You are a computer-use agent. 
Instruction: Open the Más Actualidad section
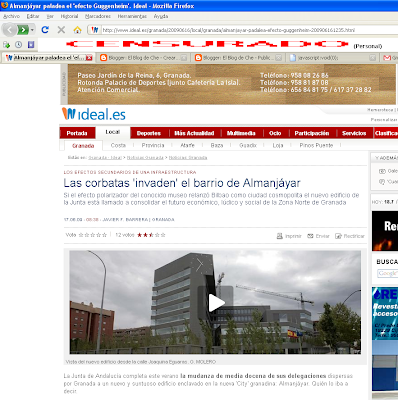coord(194,133)
